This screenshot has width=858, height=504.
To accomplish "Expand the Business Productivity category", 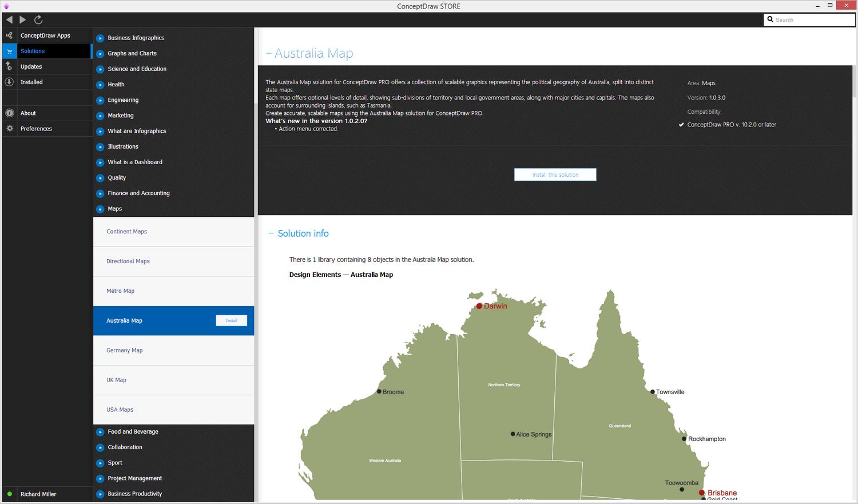I will [x=100, y=494].
